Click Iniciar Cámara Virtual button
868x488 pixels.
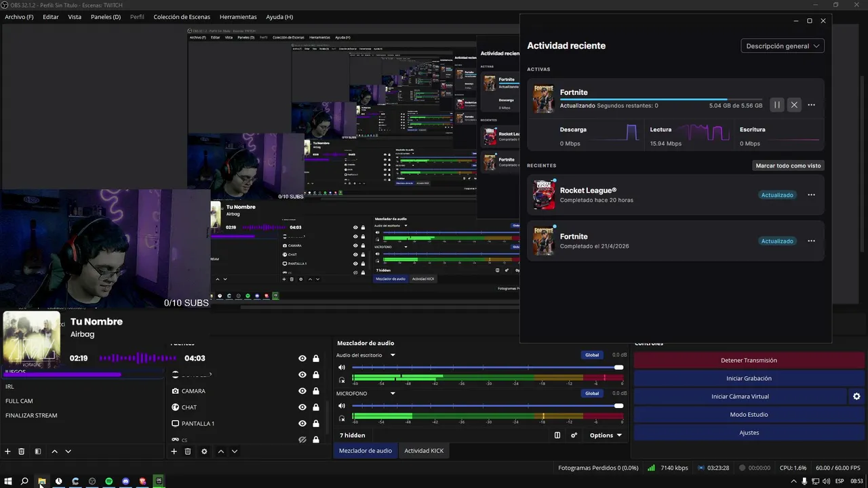tap(740, 396)
